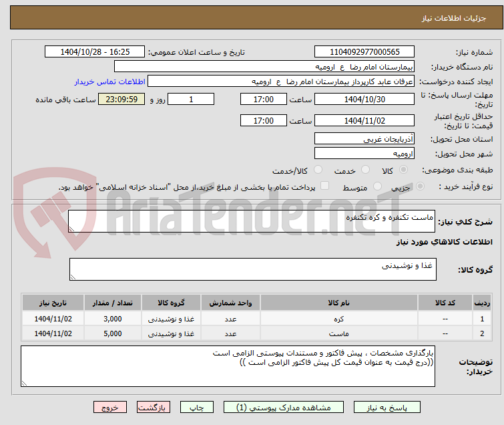The image size is (504, 425).
Task: Select the کالا/خدمت radio button
Action: (318, 170)
